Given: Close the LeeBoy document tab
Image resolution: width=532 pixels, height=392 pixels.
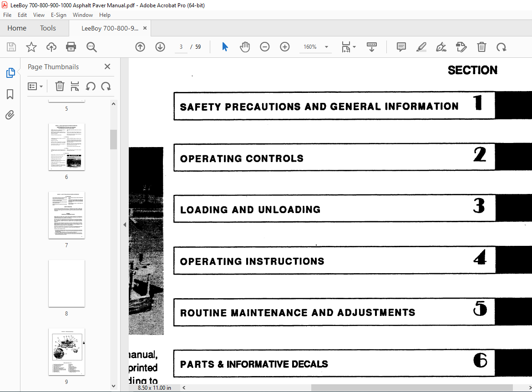Looking at the screenshot, I should [145, 28].
